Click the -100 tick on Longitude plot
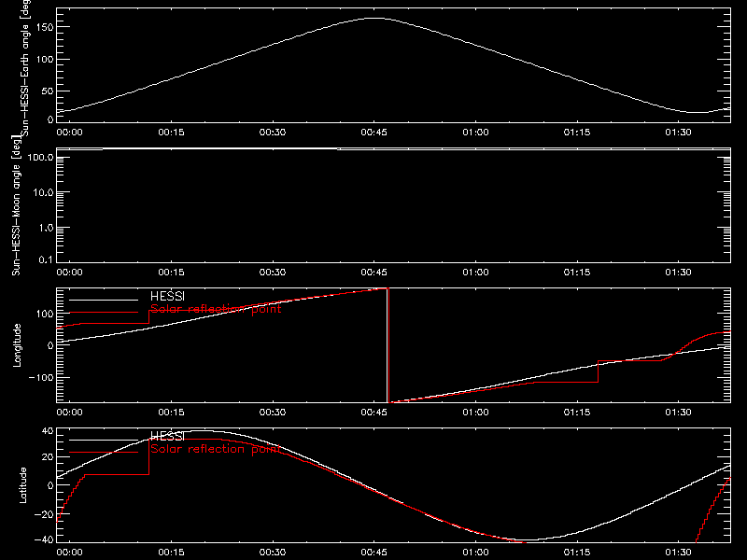Screen dimensions: 747x560 point(41,377)
